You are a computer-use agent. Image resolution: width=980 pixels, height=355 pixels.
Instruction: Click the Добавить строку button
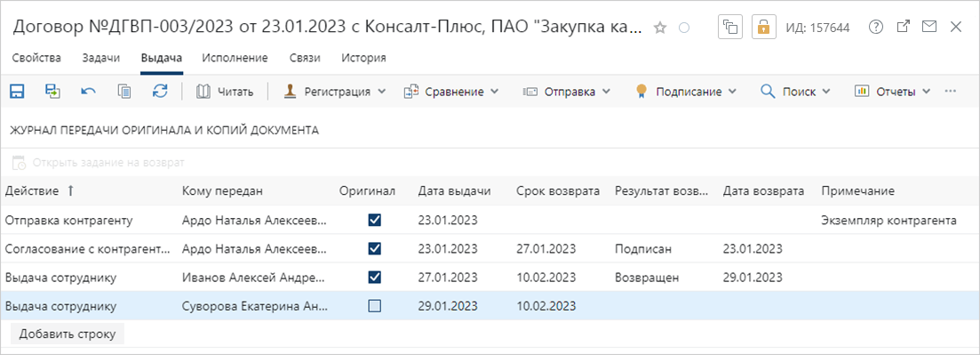point(68,334)
